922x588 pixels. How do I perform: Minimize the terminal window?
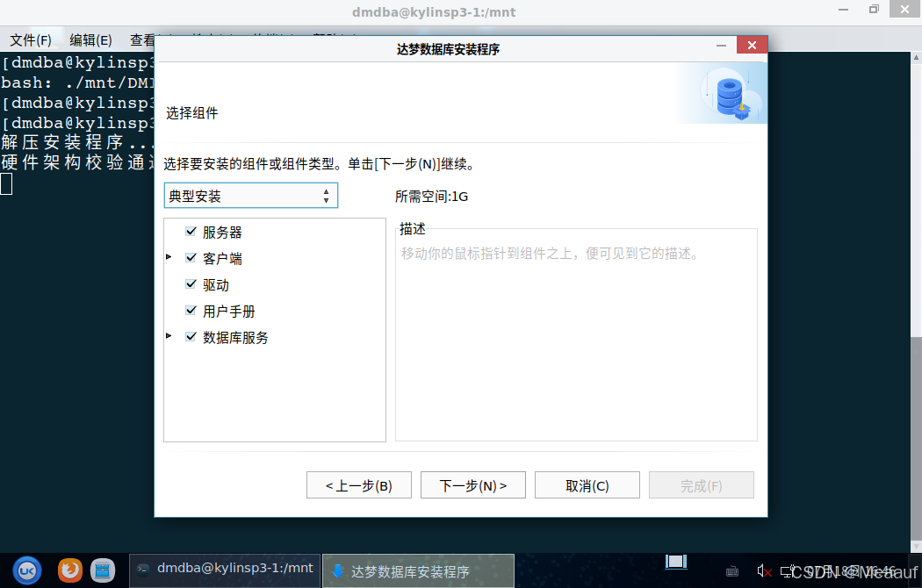(843, 10)
